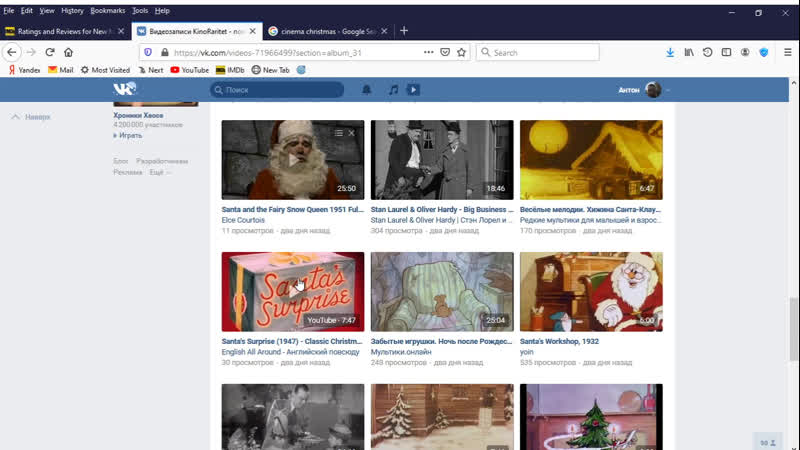This screenshot has width=800, height=450.
Task: Click the tracking protection shield in address bar
Action: [148, 53]
